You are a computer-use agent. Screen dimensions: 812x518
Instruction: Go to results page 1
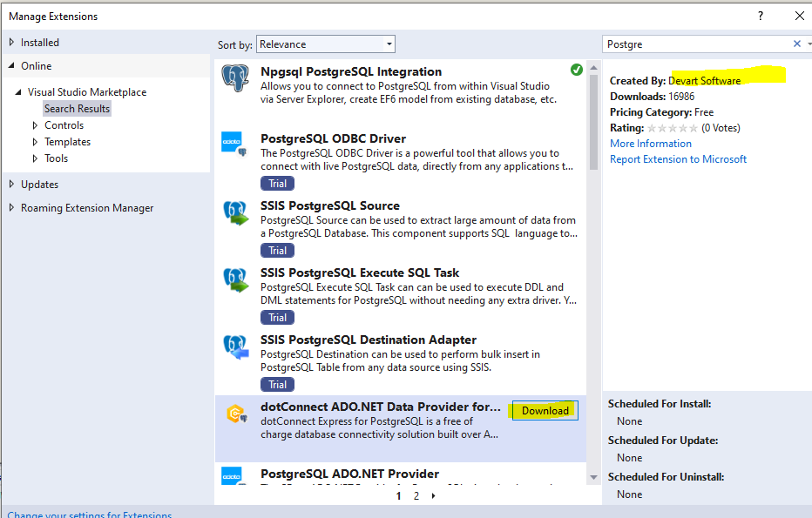coord(398,495)
